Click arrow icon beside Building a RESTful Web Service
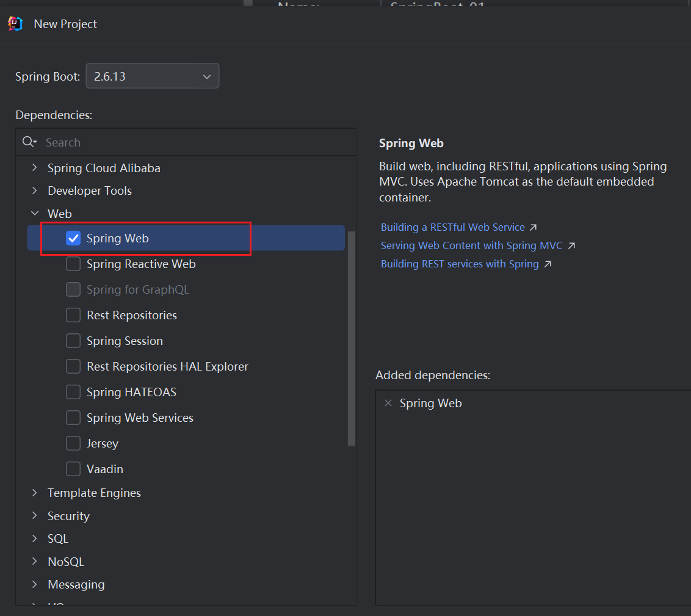The image size is (691, 616). pyautogui.click(x=533, y=227)
